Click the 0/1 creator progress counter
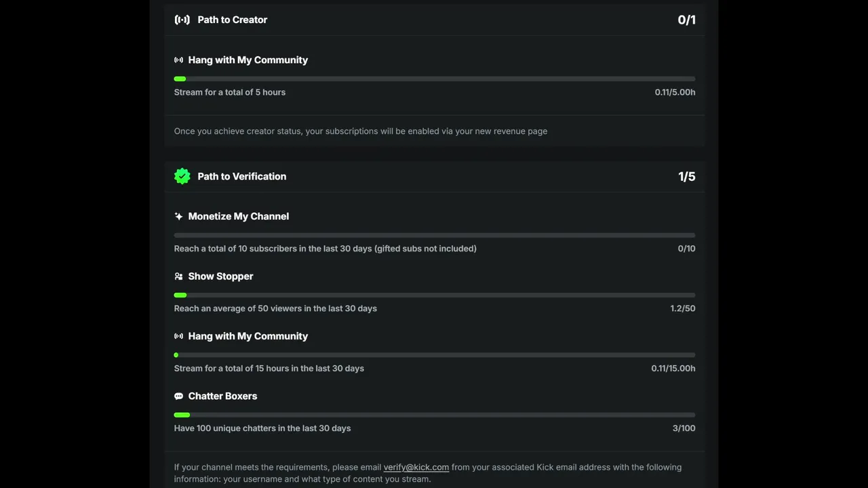The width and height of the screenshot is (868, 488). 686,20
